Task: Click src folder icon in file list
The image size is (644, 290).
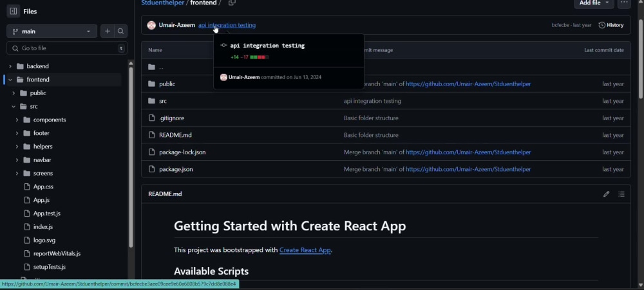Action: [151, 101]
